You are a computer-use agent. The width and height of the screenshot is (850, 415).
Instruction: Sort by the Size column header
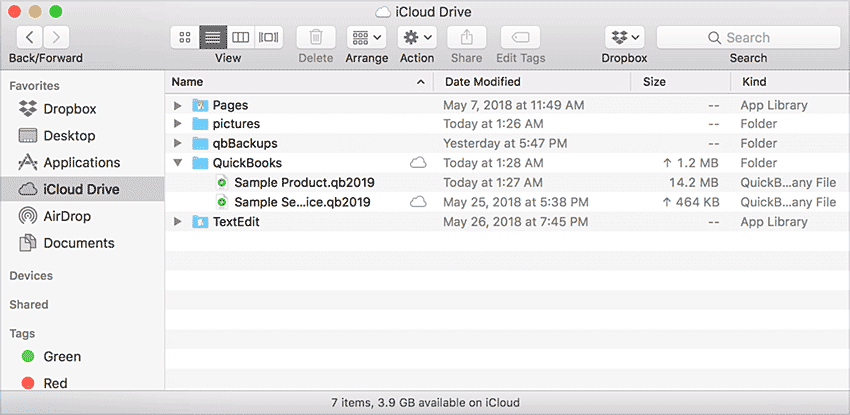(681, 82)
